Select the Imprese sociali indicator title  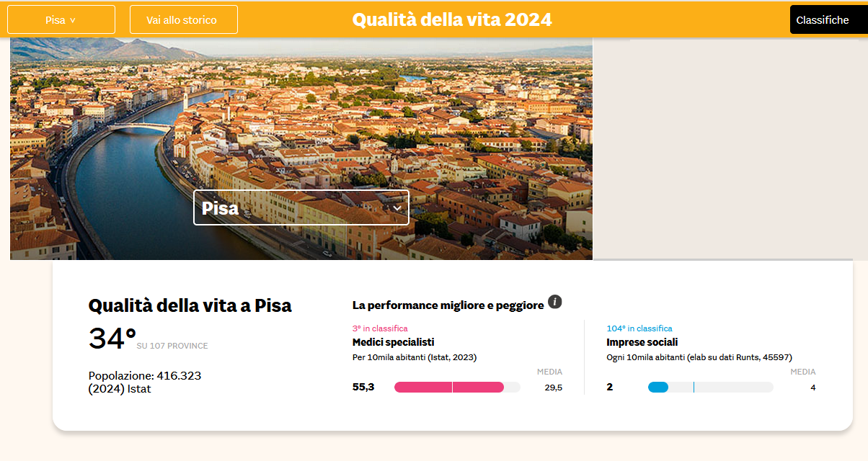pyautogui.click(x=642, y=342)
